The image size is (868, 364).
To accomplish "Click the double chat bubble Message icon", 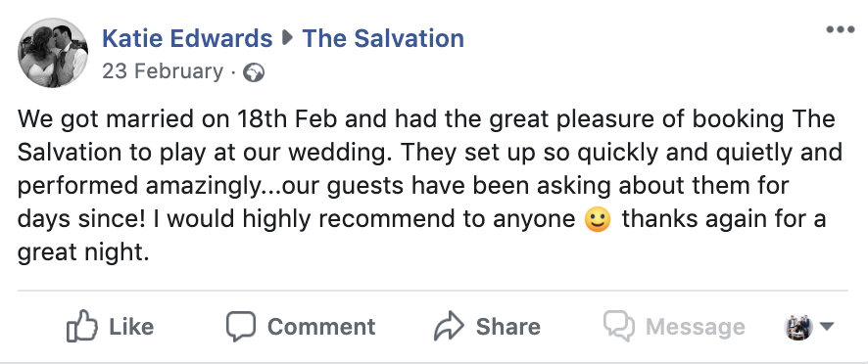I will (619, 327).
